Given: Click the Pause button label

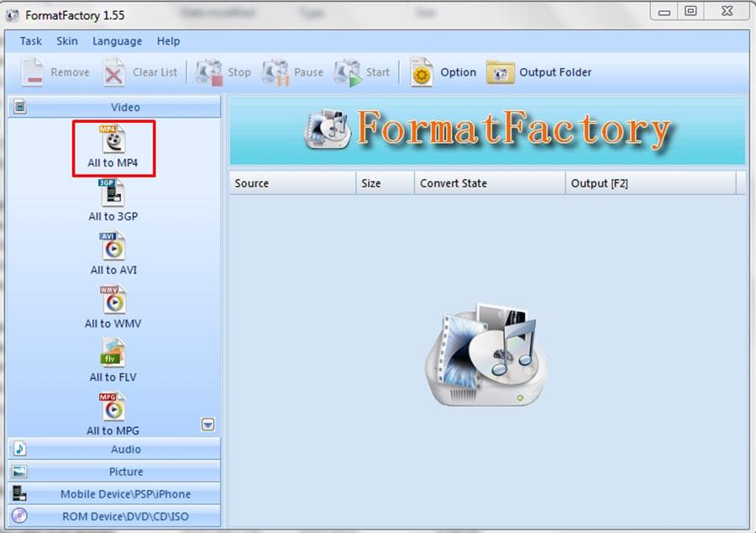Looking at the screenshot, I should point(308,72).
